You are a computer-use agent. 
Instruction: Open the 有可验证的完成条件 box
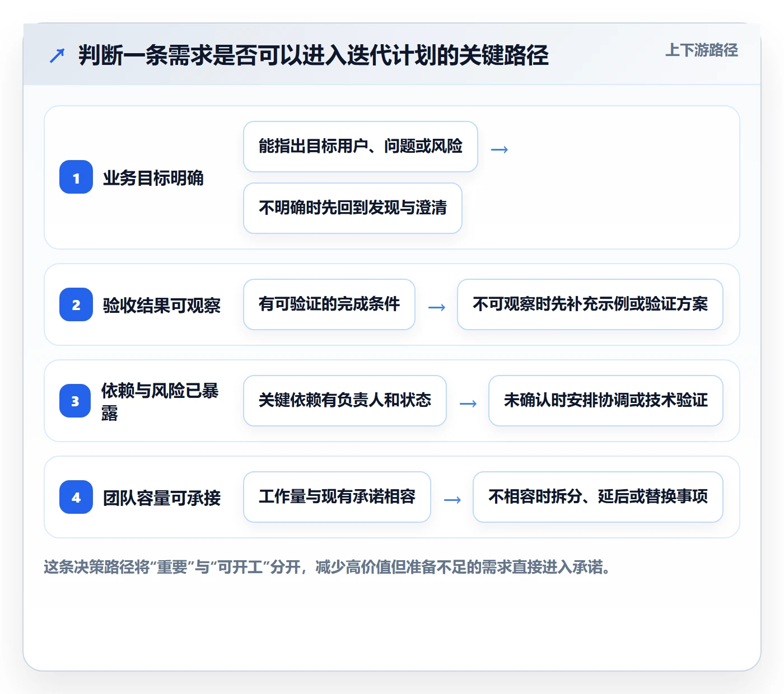[x=329, y=304]
